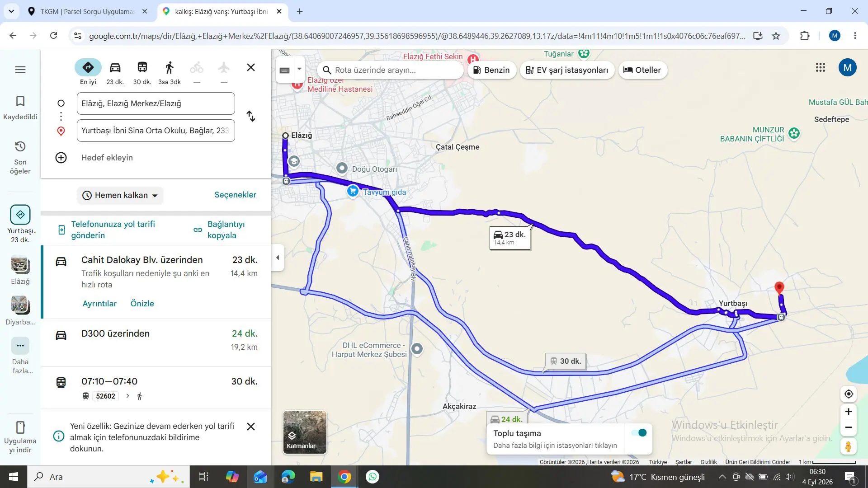Screen dimensions: 868x488
Task: Filter by EV şarj istasyonları
Action: (x=567, y=70)
